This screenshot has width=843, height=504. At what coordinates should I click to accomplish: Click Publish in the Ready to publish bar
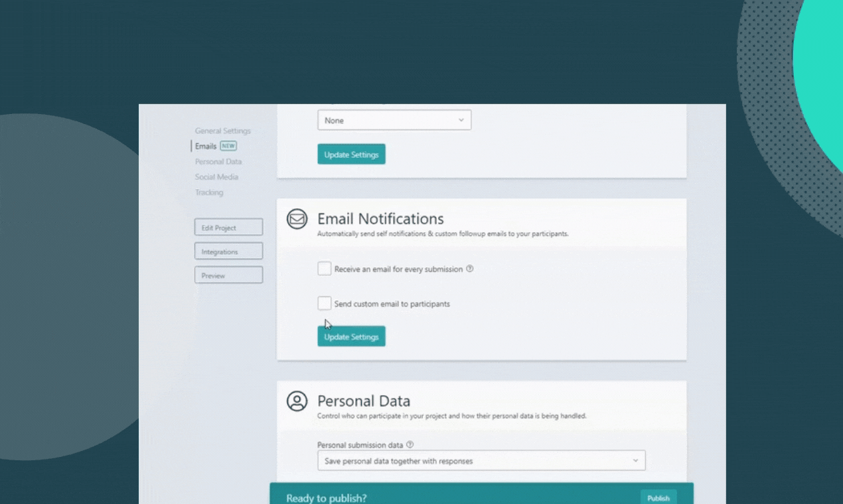[658, 498]
